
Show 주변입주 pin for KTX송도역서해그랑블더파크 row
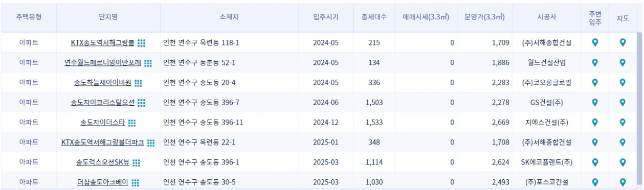click(x=595, y=142)
